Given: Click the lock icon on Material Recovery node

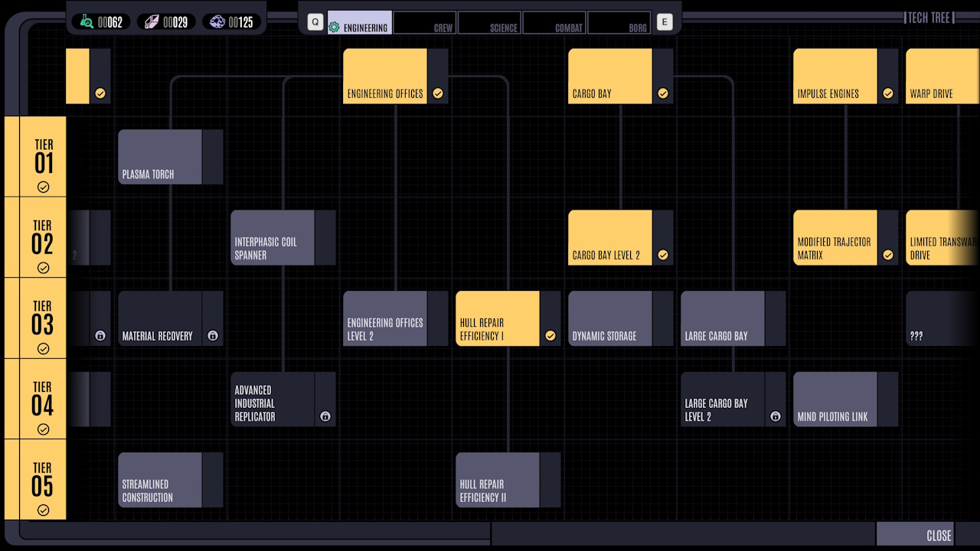Looking at the screenshot, I should tap(213, 335).
